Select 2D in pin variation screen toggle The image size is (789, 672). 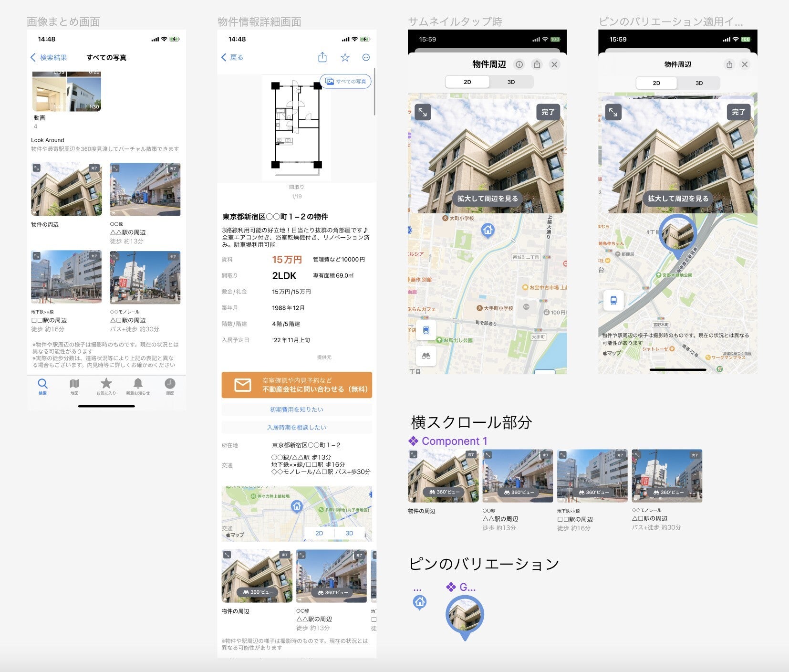[x=656, y=83]
